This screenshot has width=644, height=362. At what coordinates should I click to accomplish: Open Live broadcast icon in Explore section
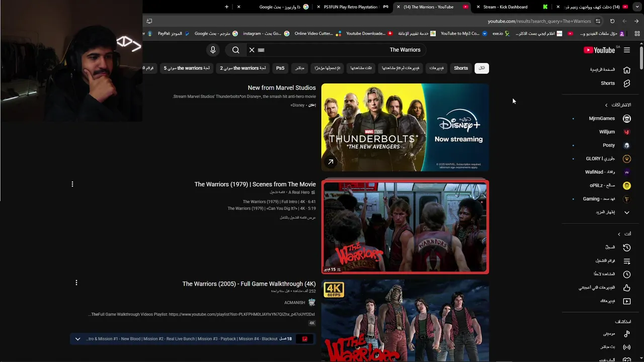tap(627, 347)
